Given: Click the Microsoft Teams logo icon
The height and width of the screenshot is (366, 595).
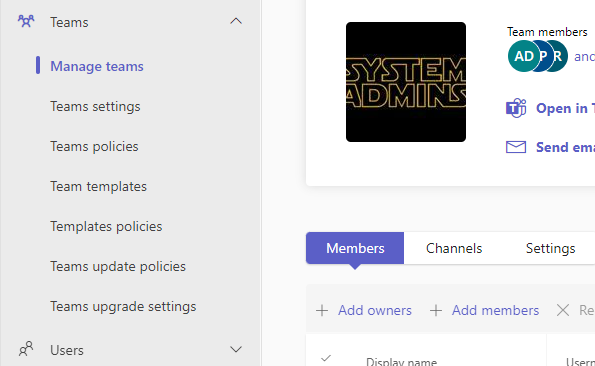Looking at the screenshot, I should pos(516,108).
